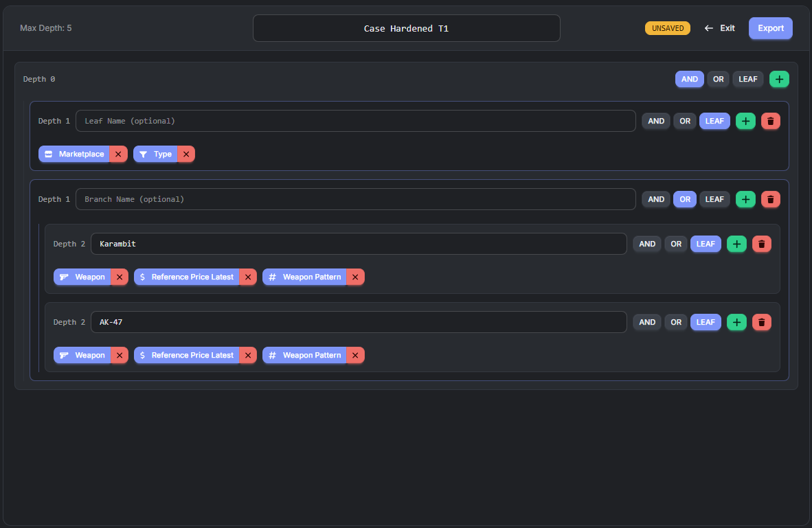Remove Reference Price Latest from Karambit

(x=248, y=277)
